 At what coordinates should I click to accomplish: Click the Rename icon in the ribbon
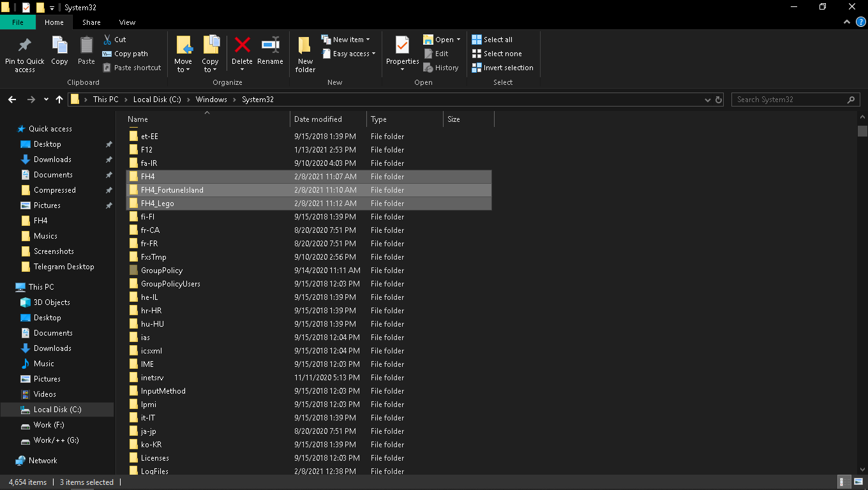[270, 45]
